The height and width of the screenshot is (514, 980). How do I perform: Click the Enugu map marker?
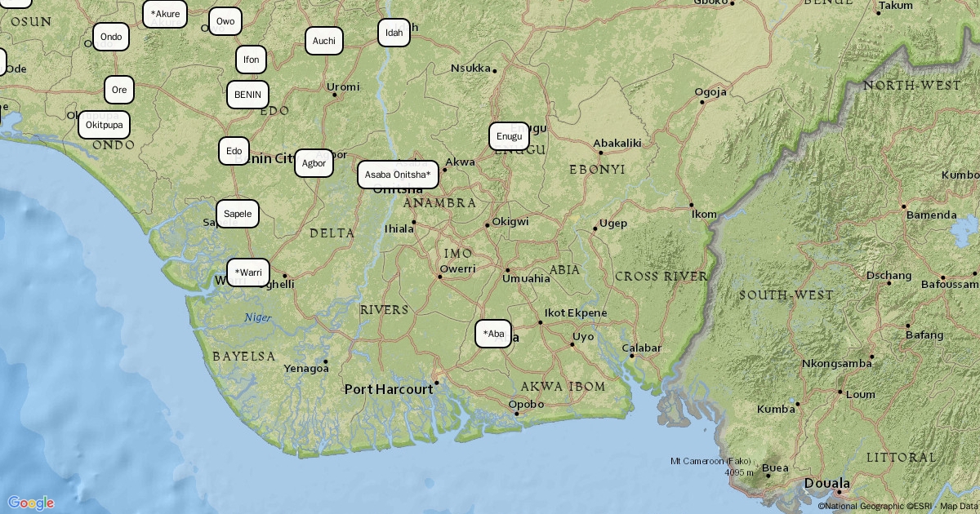[x=509, y=136]
